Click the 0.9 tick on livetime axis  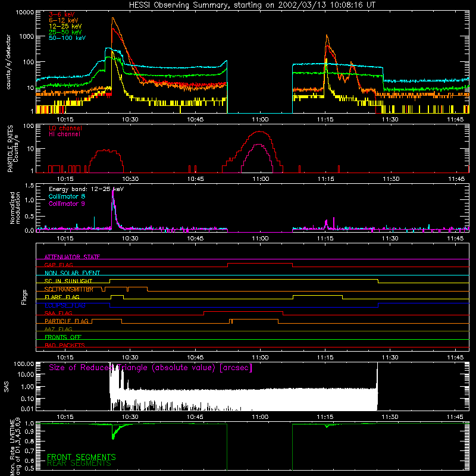tap(29, 431)
